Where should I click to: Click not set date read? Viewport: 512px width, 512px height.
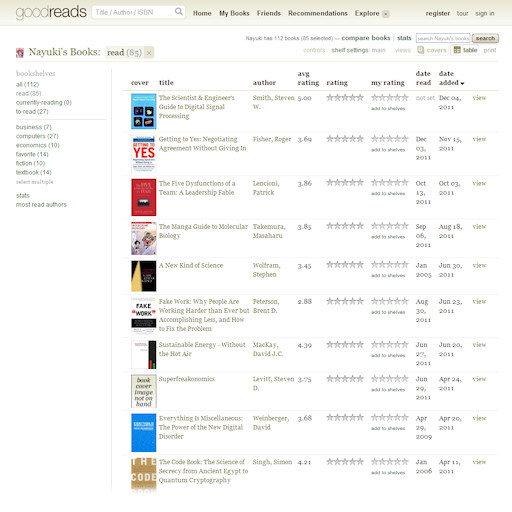425,98
